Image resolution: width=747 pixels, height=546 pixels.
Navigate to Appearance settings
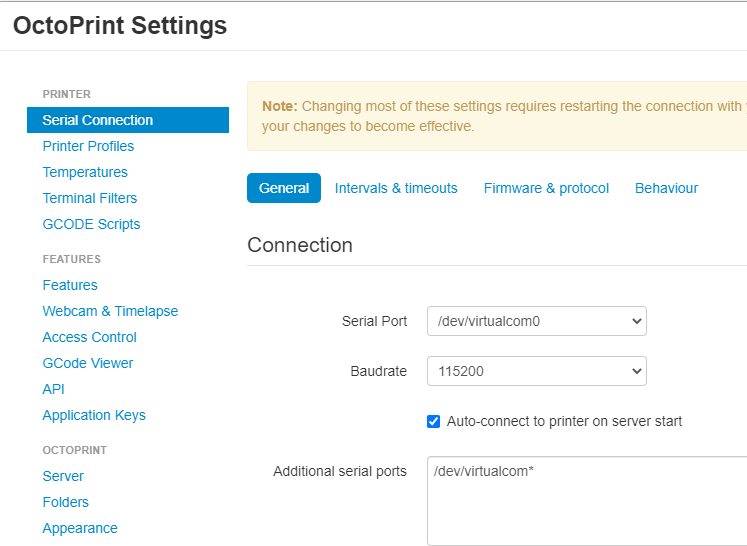80,528
